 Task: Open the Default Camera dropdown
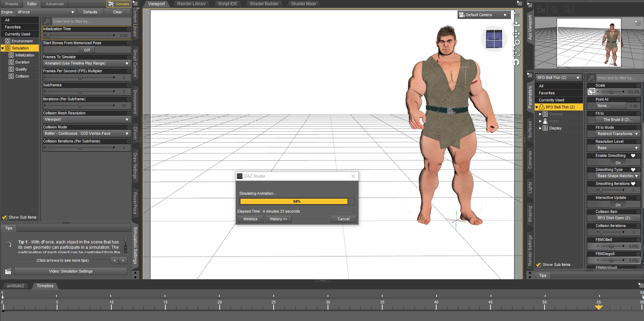pos(484,15)
